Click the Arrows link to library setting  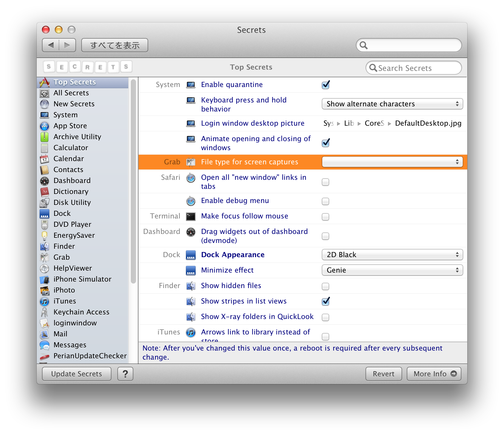pos(256,335)
